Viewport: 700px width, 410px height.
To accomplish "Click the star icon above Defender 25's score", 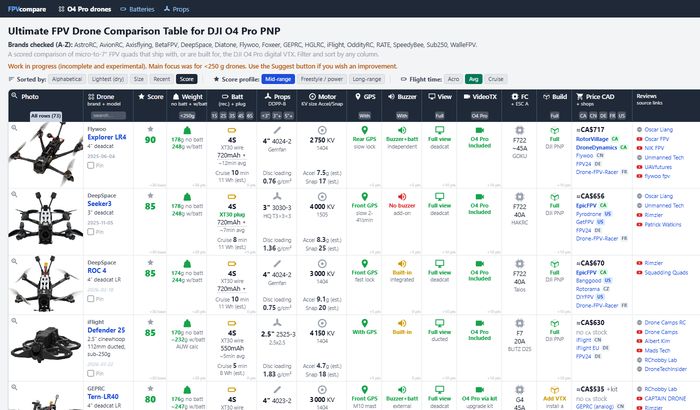I will [150, 322].
